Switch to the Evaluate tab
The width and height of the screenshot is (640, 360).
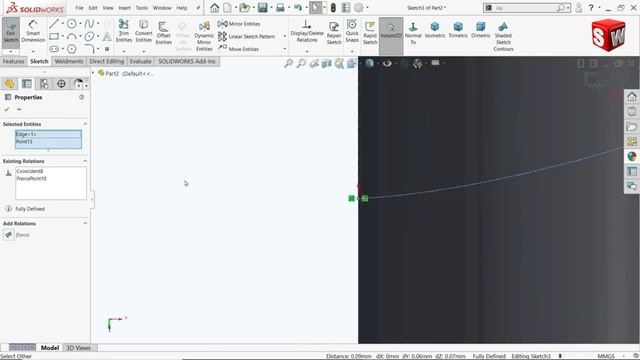(x=140, y=61)
